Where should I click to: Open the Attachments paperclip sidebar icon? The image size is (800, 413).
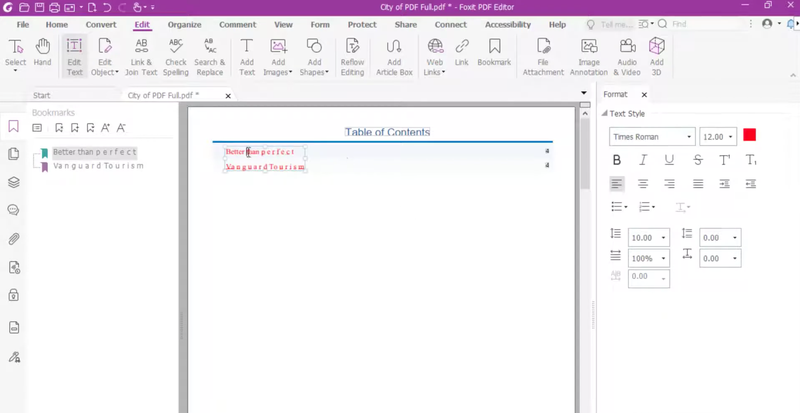(14, 238)
